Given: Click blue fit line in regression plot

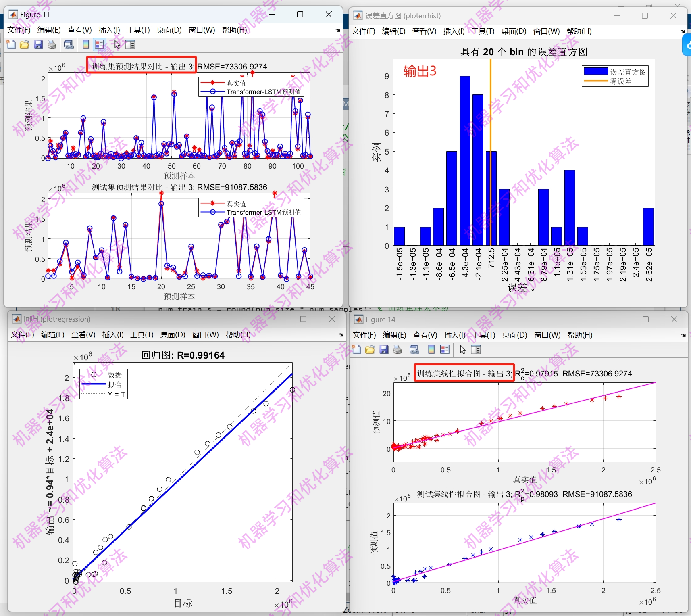Looking at the screenshot, I should [183, 477].
